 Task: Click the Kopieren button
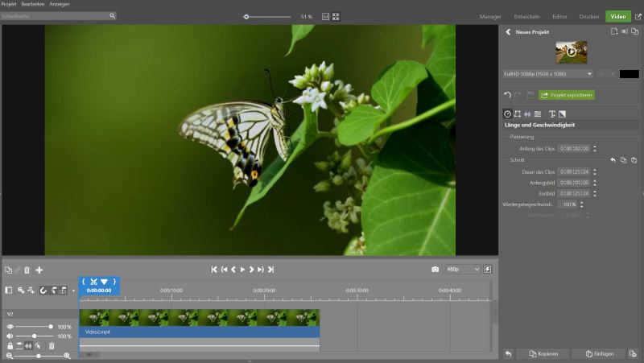click(543, 353)
